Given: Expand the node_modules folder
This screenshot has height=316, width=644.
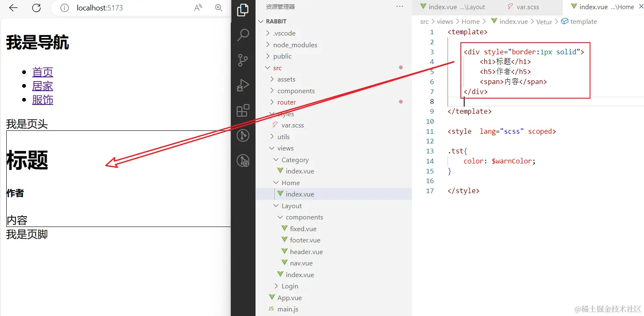Looking at the screenshot, I should click(268, 45).
